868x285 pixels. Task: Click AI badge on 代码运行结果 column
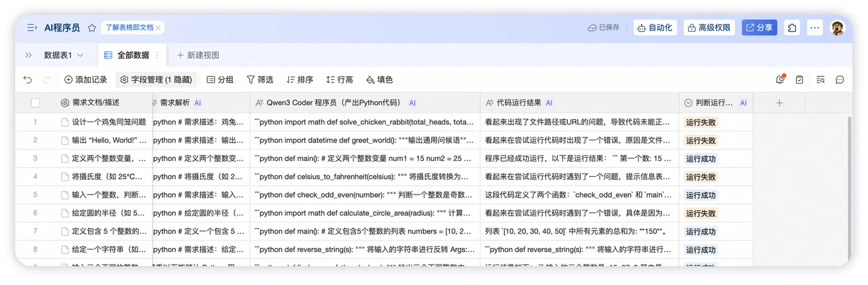click(549, 103)
